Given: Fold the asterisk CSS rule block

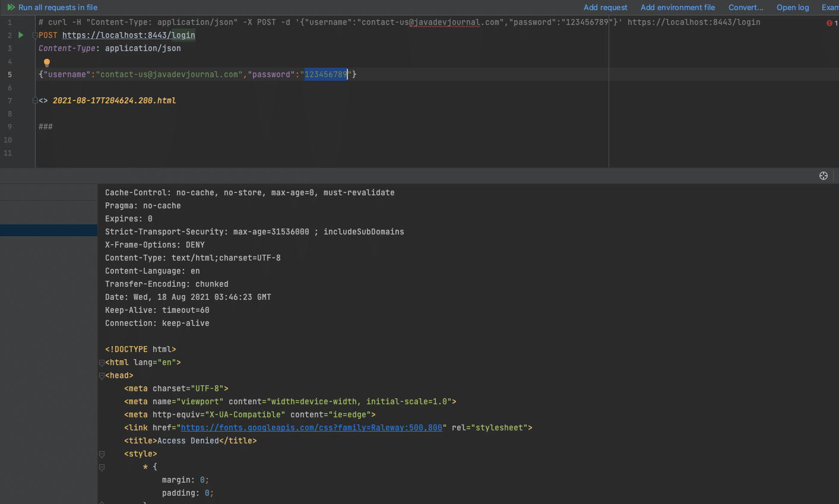Looking at the screenshot, I should tap(102, 467).
